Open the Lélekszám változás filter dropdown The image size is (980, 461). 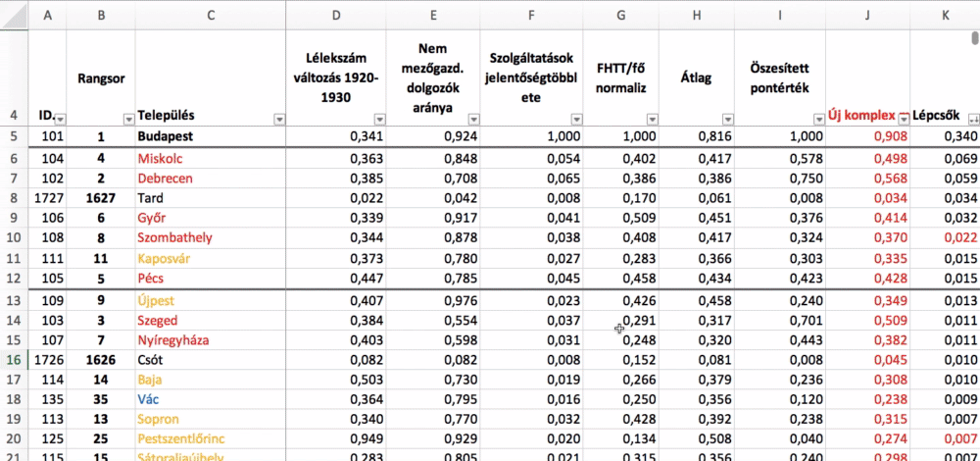click(x=379, y=119)
